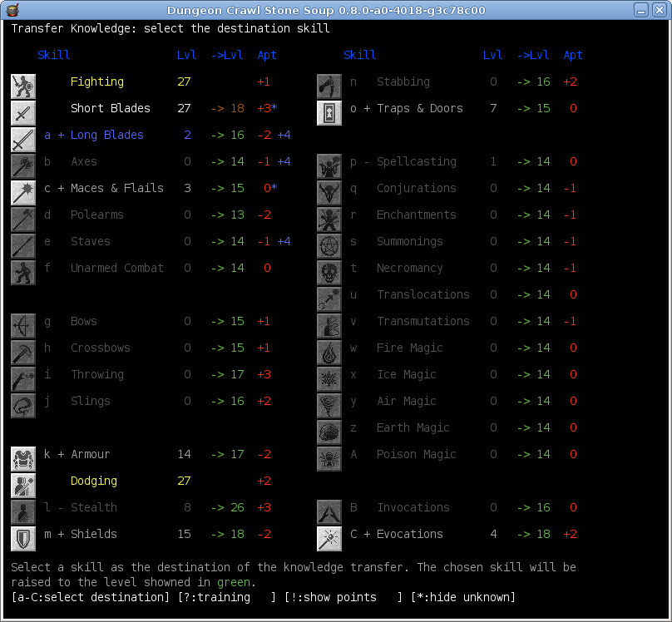The height and width of the screenshot is (622, 672).
Task: Close the Dungeon Crawl window
Action: click(x=660, y=10)
